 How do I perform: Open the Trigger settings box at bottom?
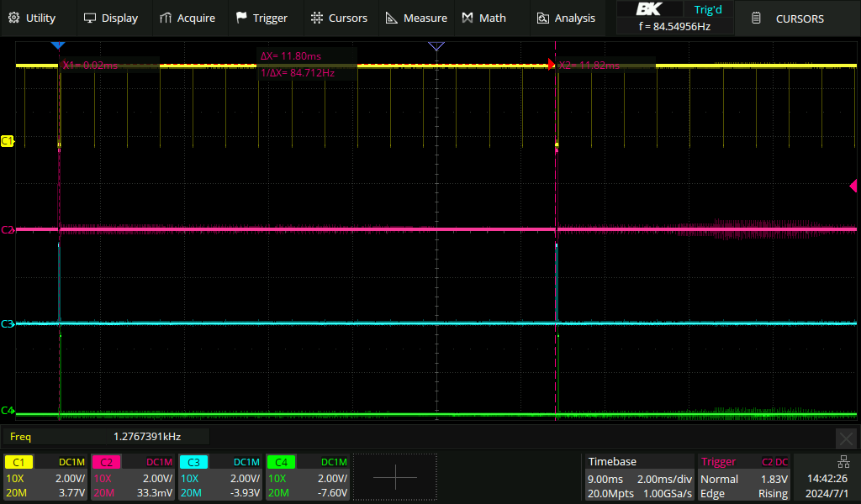744,477
